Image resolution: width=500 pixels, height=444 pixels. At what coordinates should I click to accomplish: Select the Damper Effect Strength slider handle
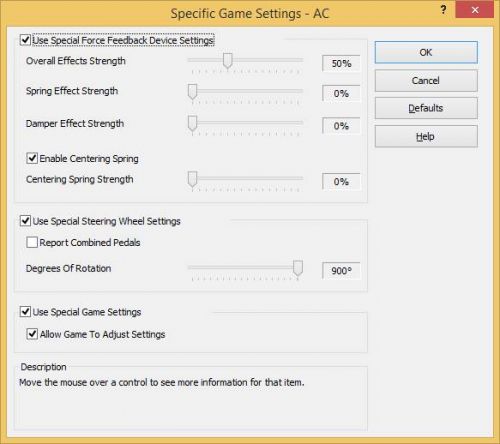192,123
